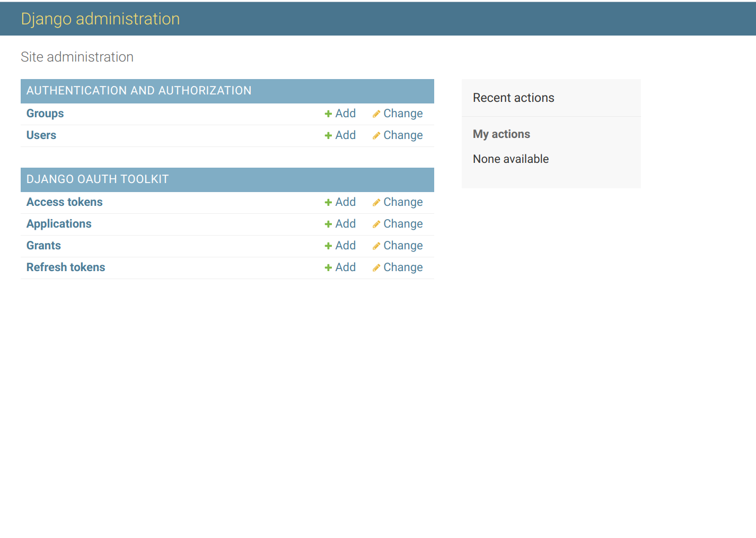Change Groups via Change link

pyautogui.click(x=403, y=114)
